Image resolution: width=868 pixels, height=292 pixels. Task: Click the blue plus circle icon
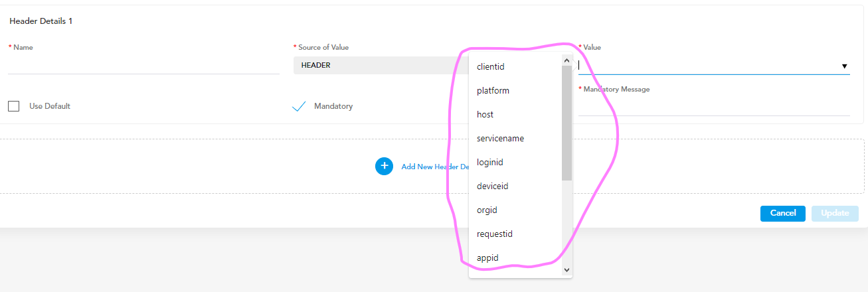pyautogui.click(x=384, y=166)
